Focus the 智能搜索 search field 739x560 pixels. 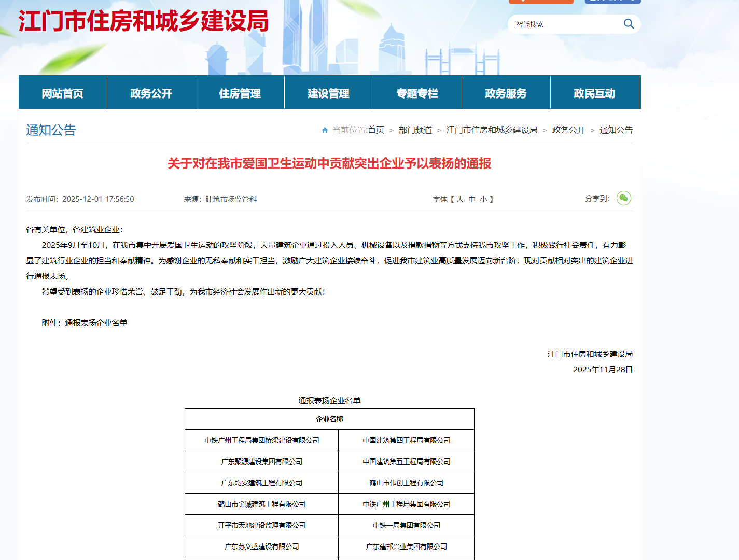tap(565, 24)
